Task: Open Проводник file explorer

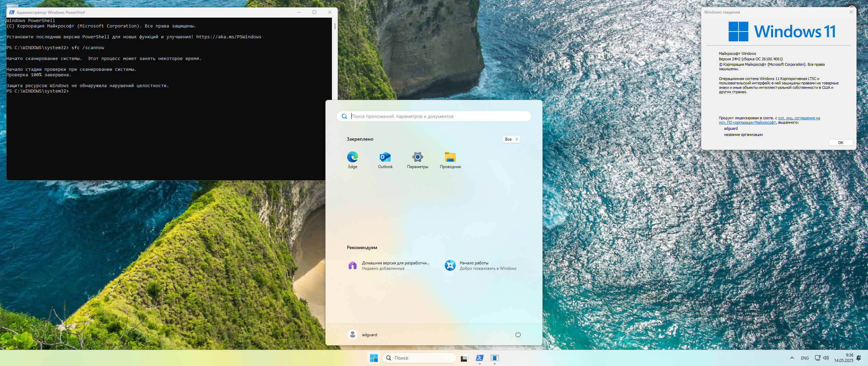Action: click(450, 160)
